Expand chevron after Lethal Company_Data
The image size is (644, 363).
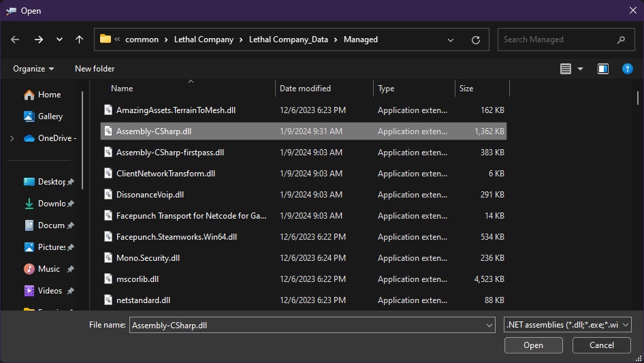click(336, 40)
